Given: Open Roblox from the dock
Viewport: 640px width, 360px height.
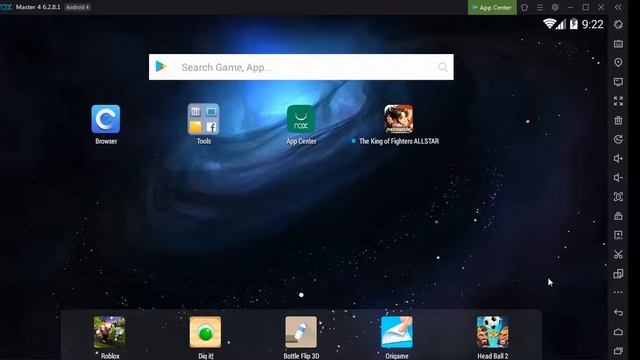Looking at the screenshot, I should click(x=109, y=332).
